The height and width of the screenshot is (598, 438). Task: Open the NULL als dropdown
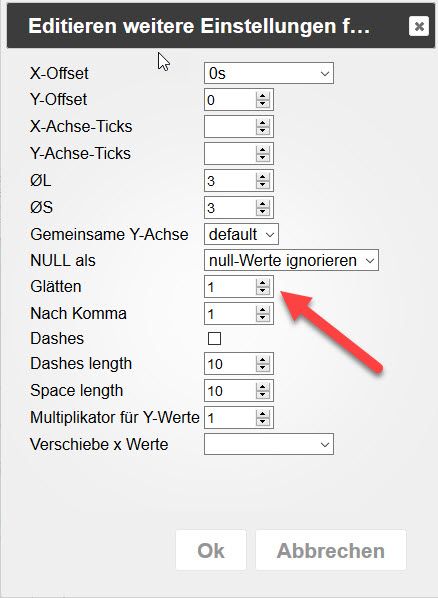[291, 260]
